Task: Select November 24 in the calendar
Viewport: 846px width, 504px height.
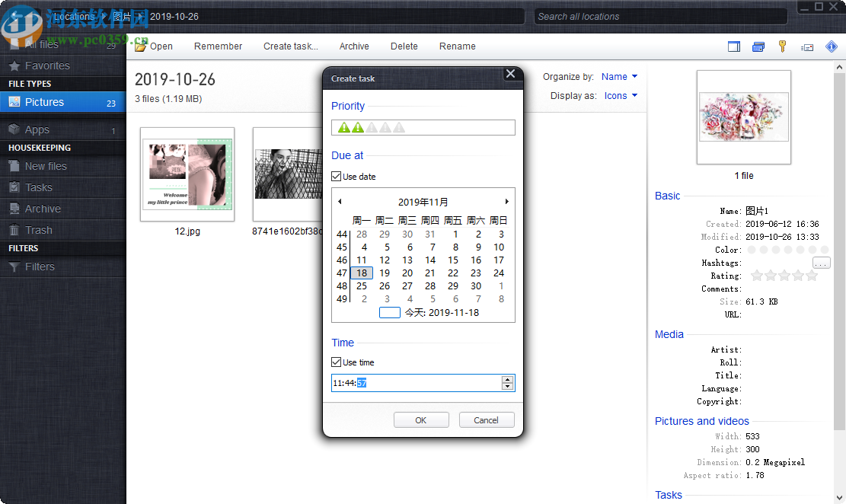Action: [x=499, y=273]
